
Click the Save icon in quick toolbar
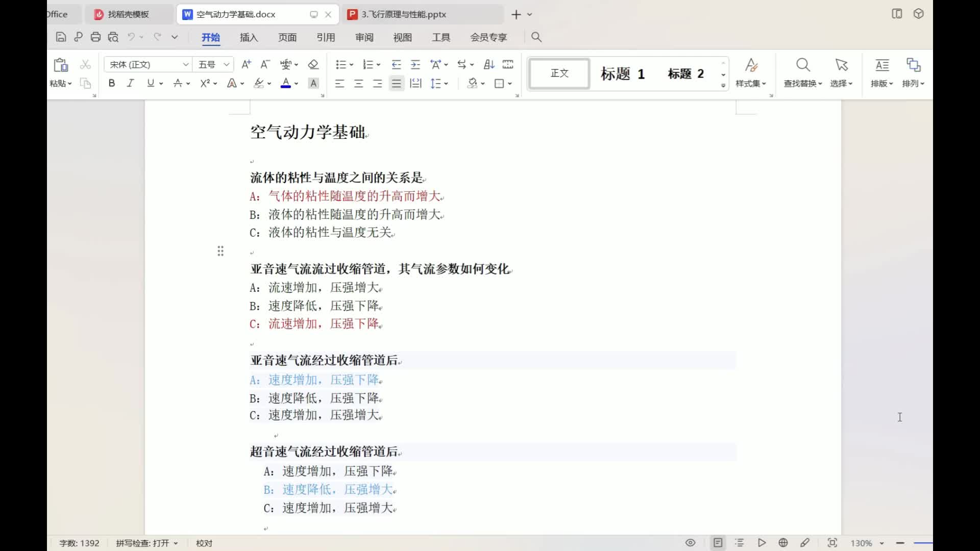click(61, 37)
